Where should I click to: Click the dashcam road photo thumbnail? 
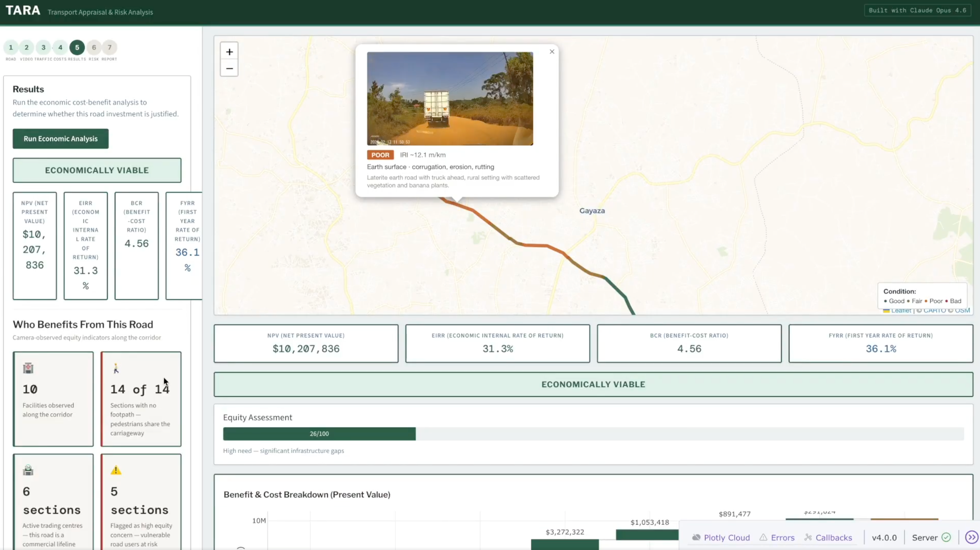pos(450,99)
